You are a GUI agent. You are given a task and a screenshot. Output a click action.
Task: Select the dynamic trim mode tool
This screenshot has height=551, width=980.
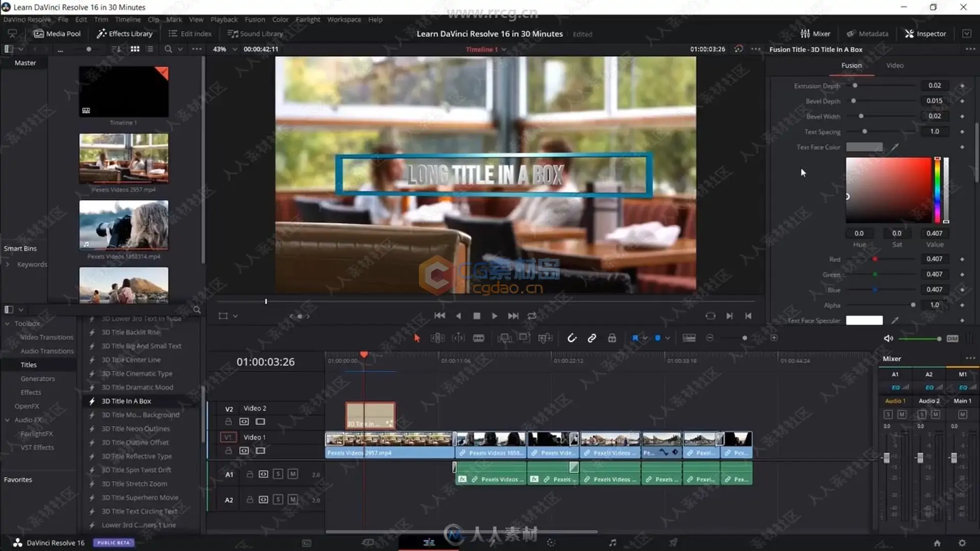458,338
